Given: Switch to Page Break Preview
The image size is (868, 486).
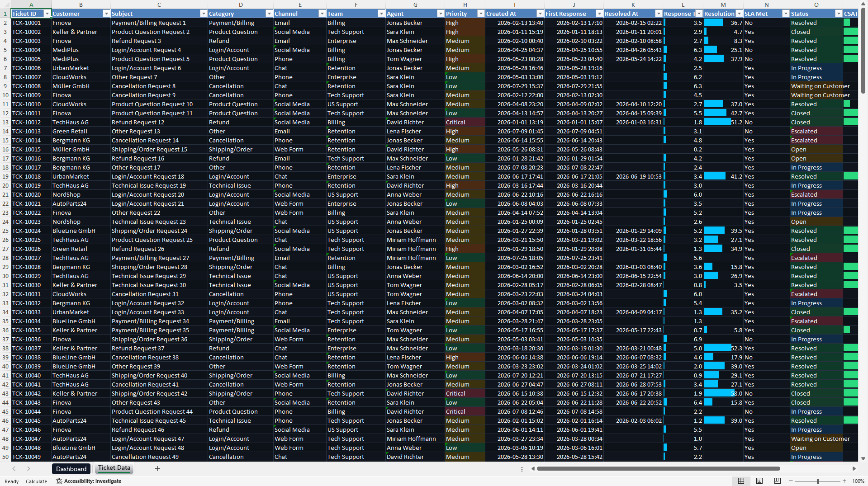Looking at the screenshot, I should 778,481.
